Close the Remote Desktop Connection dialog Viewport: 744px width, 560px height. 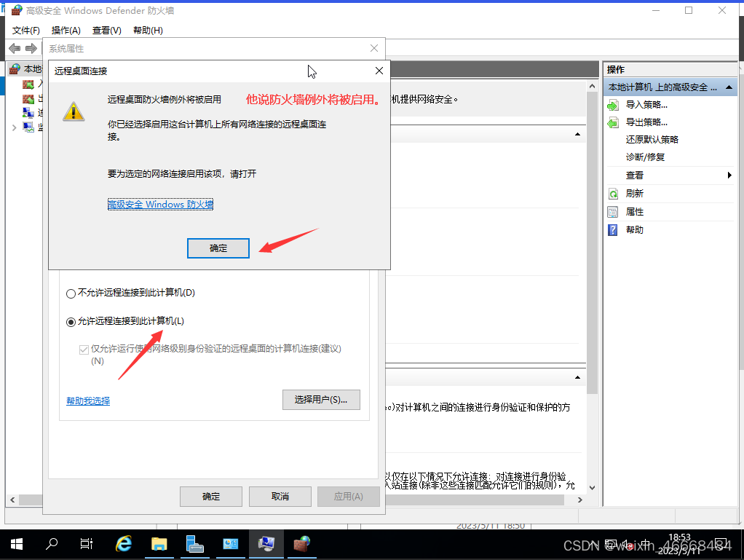point(379,71)
